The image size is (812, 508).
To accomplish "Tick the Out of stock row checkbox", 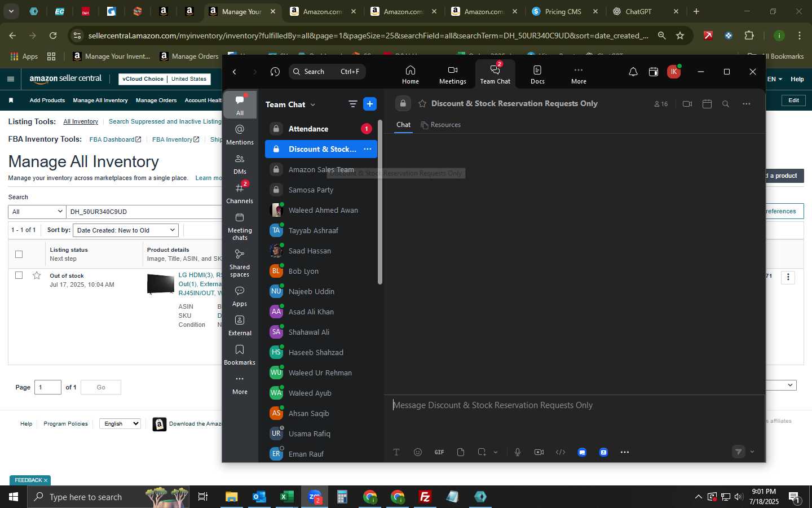I will tap(19, 275).
